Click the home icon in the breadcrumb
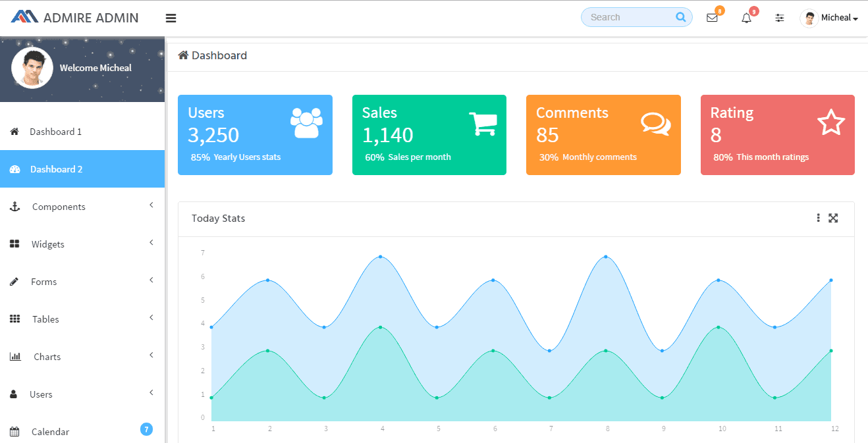This screenshot has height=443, width=868. (183, 55)
